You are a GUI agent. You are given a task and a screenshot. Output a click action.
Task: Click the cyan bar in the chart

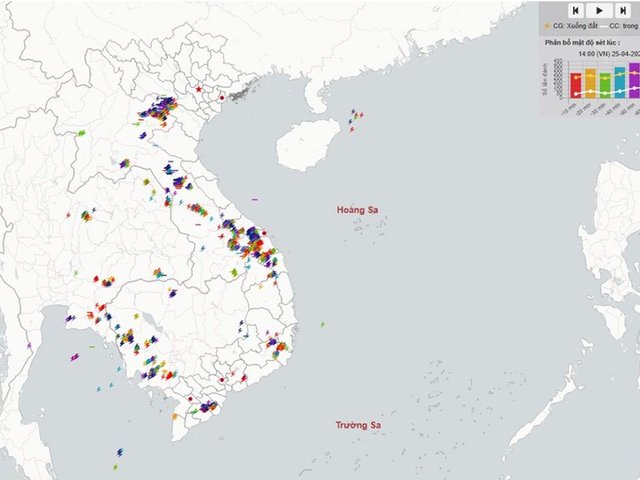[x=619, y=82]
